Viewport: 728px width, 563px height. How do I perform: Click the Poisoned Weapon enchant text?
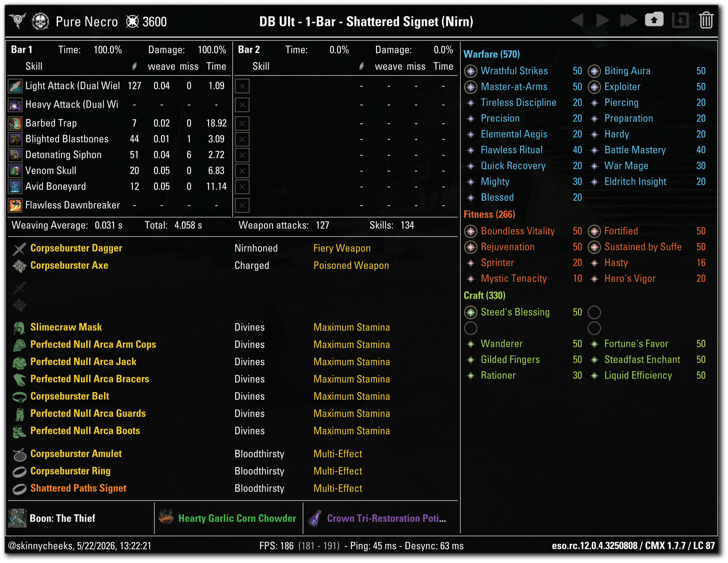[x=351, y=265]
